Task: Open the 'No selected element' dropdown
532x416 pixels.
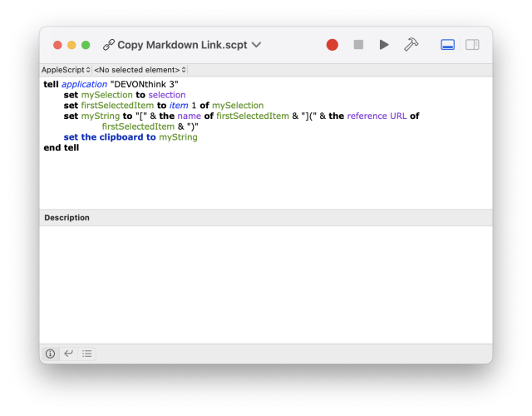Action: coord(140,70)
